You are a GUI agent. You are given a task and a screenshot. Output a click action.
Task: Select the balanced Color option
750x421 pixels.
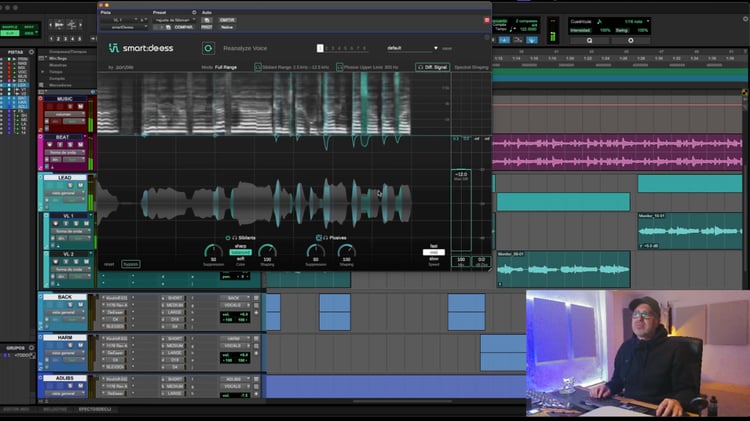point(240,252)
